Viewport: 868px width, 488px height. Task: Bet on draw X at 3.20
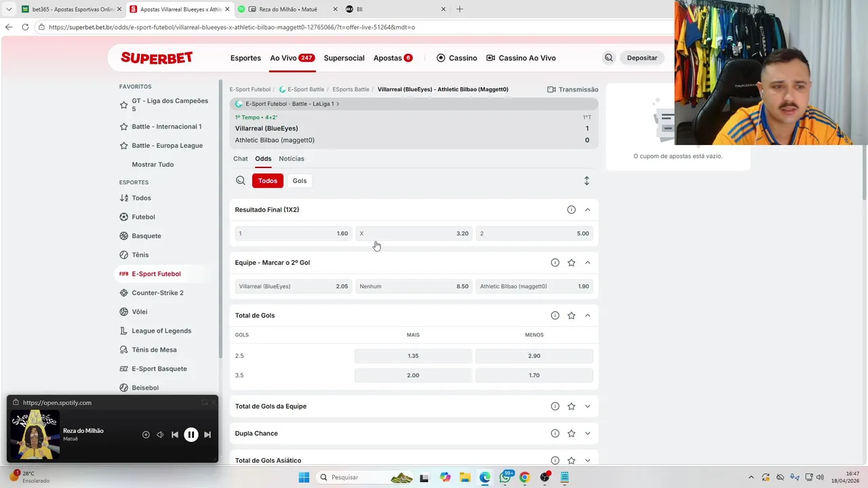[414, 233]
